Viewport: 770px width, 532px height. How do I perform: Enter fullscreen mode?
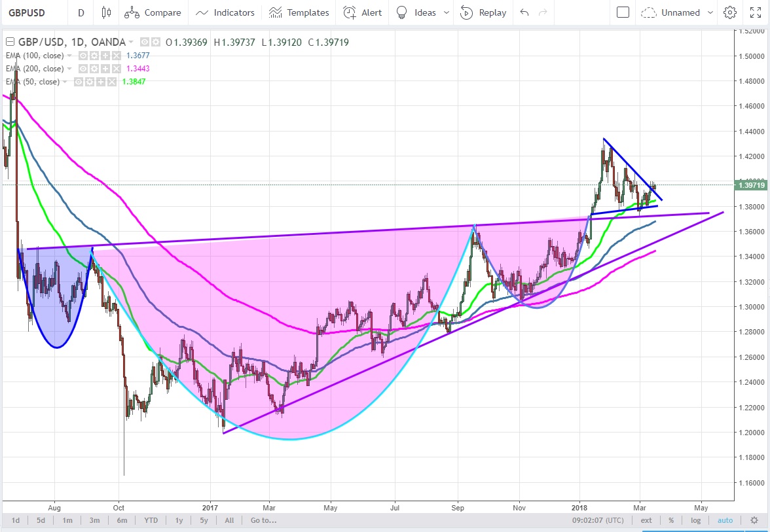pos(754,12)
